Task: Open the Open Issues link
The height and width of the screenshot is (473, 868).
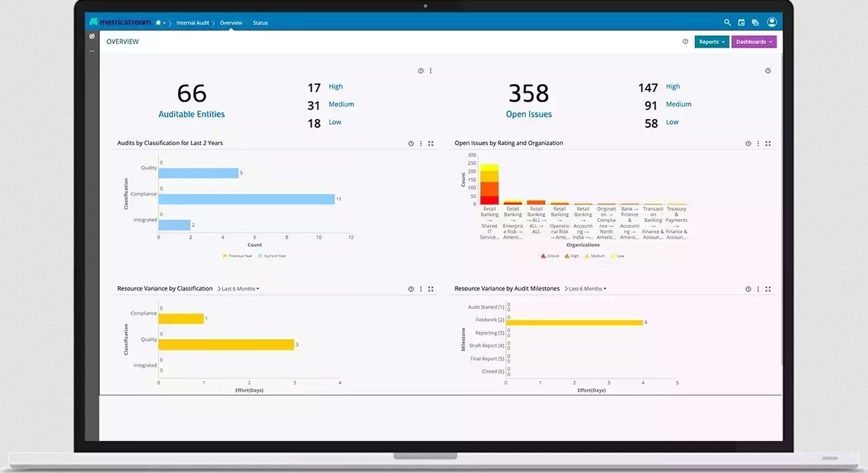Action: click(x=529, y=114)
